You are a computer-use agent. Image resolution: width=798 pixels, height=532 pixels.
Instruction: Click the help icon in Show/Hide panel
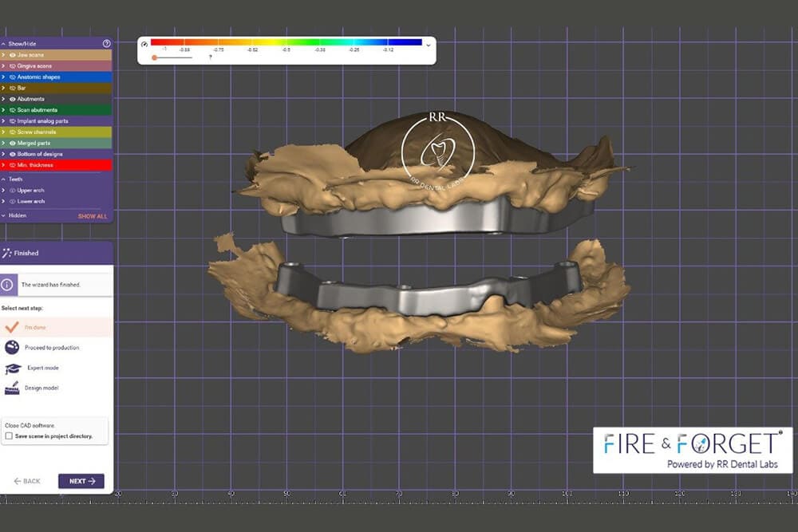tap(107, 44)
